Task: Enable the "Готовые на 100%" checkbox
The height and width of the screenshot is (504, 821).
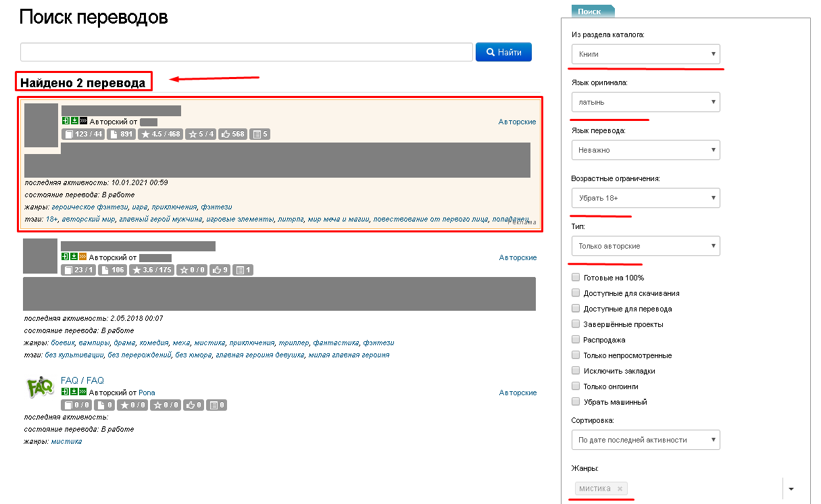Action: (576, 278)
